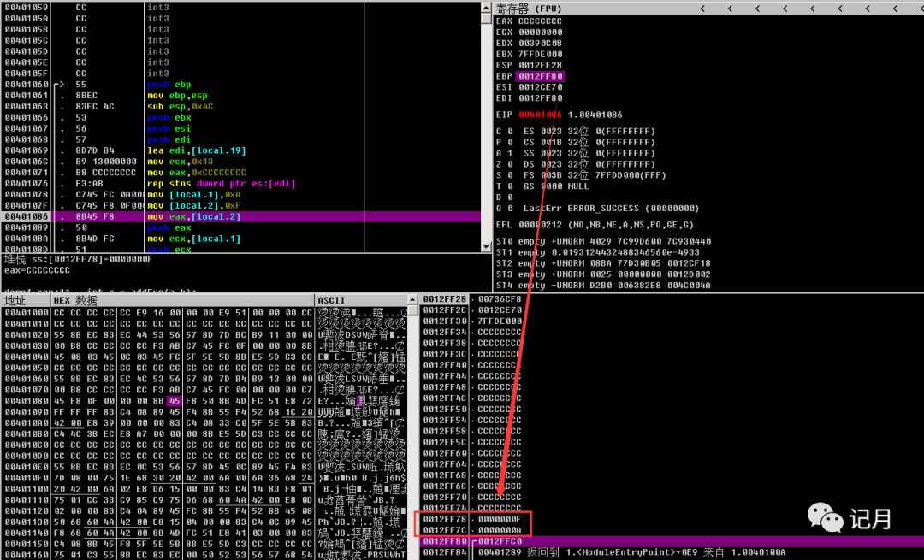This screenshot has width=924, height=560.
Task: Select the highlighted stack entry 0012FF80
Action: click(672, 541)
